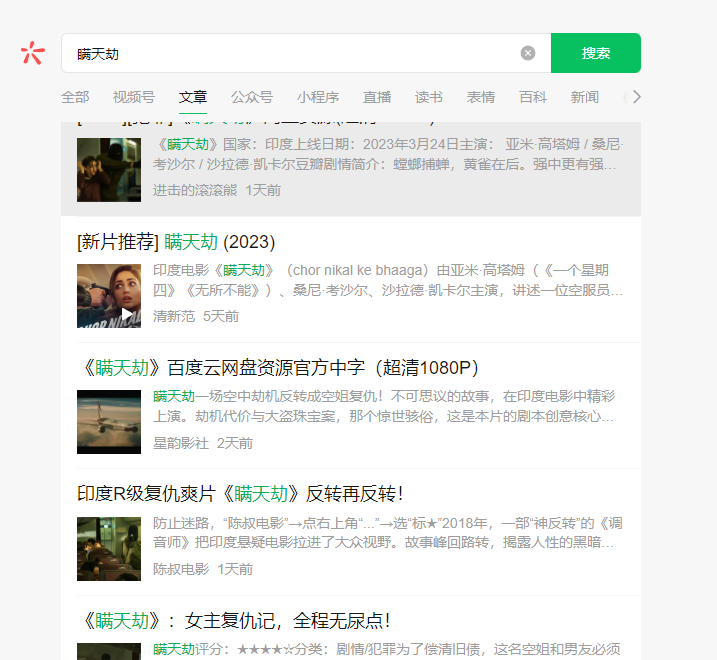Expand more tabs with right chevron arrow
Viewport: 717px width, 660px height.
tap(637, 97)
